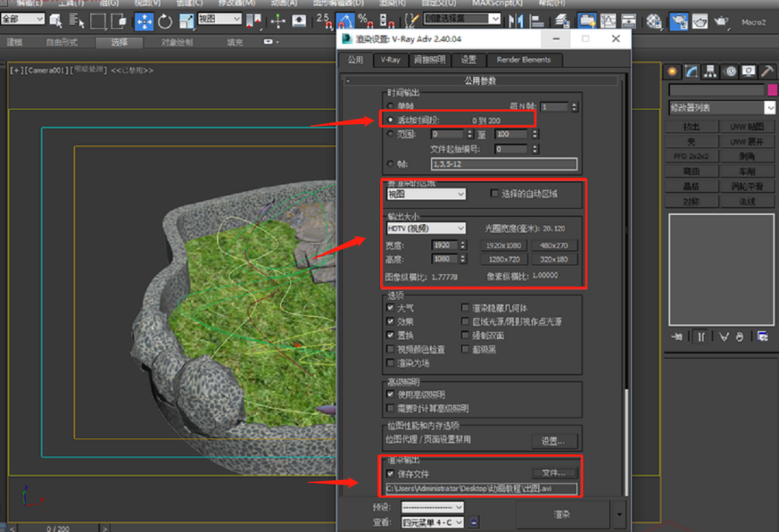Collapse the 公用参数 rollout
Viewport: 779px width, 532px height.
click(480, 81)
